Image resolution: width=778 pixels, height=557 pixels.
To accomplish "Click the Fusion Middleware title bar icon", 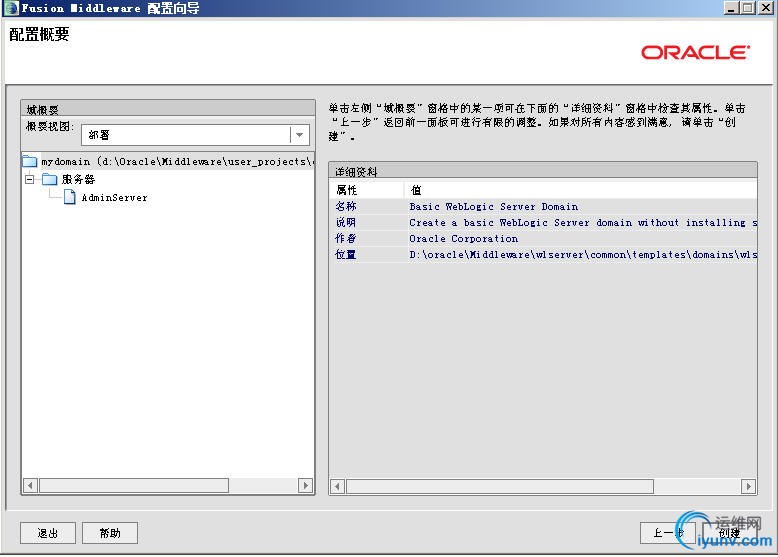I will [10, 8].
